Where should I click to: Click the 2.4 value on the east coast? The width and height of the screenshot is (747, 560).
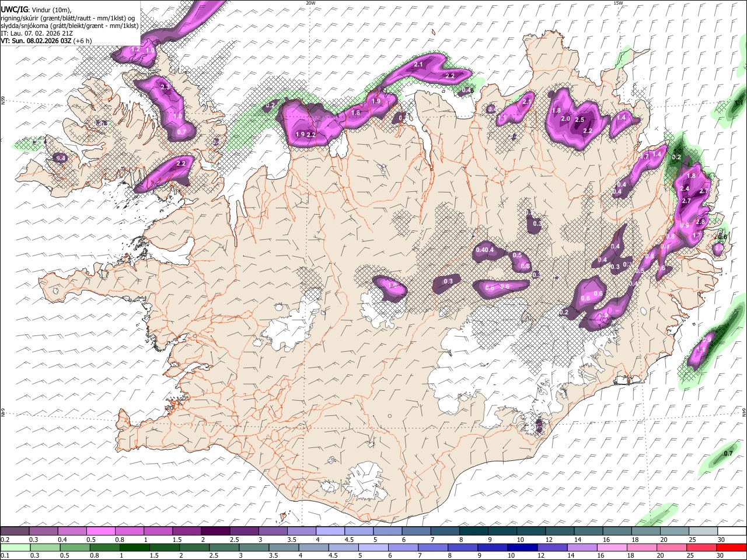click(x=685, y=188)
